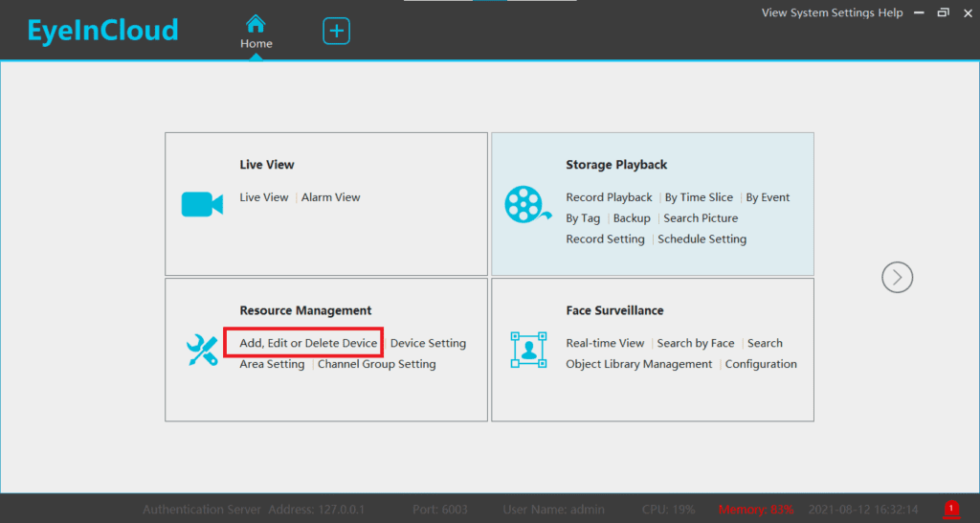Click User Name: admin in status bar
The image size is (980, 523).
click(x=553, y=510)
